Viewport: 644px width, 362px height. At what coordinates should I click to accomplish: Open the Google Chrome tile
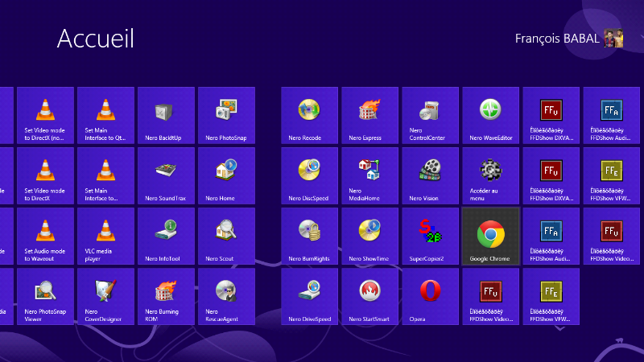click(490, 236)
